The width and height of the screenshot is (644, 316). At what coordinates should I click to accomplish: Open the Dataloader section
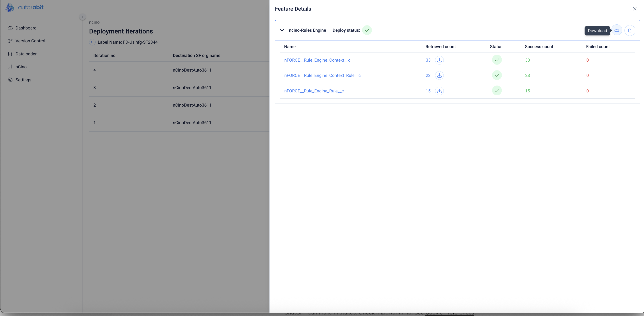click(26, 54)
